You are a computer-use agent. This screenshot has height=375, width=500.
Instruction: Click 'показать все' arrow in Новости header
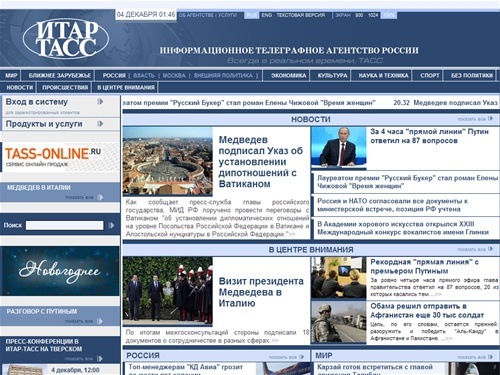(490, 119)
